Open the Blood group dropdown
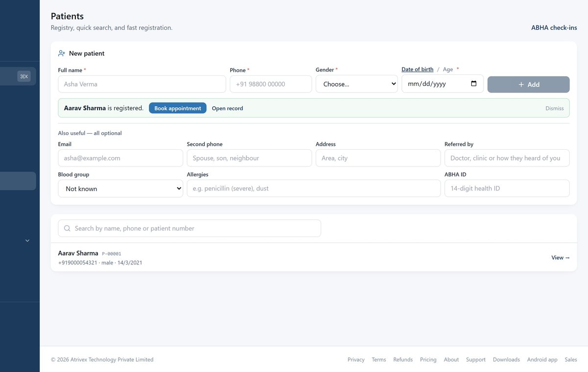This screenshot has width=588, height=372. click(x=121, y=188)
